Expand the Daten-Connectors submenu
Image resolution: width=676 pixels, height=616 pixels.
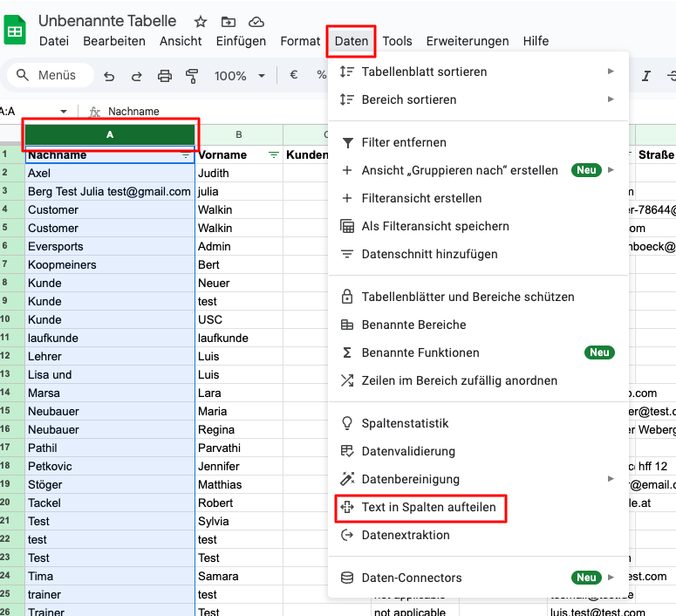coord(478,578)
